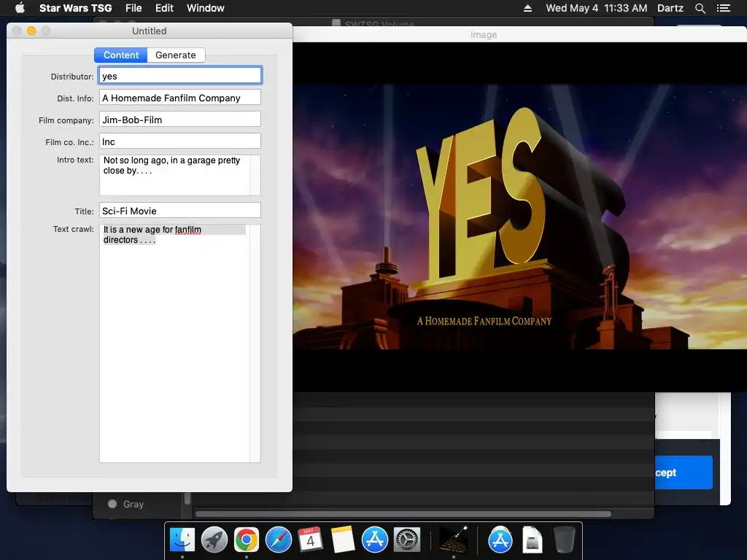Open the Apple menu

click(x=20, y=7)
